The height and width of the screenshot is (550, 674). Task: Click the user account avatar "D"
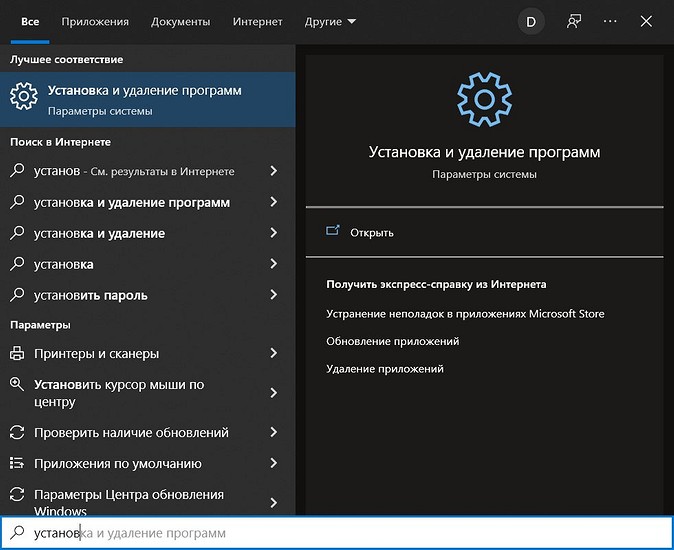click(530, 21)
